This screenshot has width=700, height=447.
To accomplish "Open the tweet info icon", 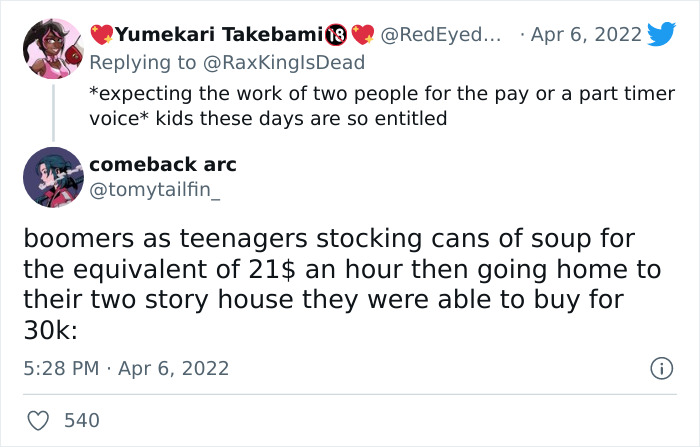I will pyautogui.click(x=661, y=369).
